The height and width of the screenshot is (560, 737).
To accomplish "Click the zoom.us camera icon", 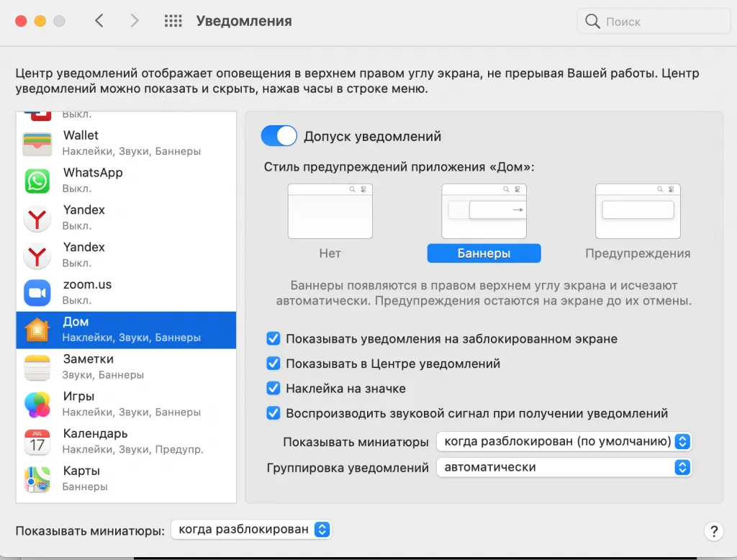I will click(x=37, y=292).
